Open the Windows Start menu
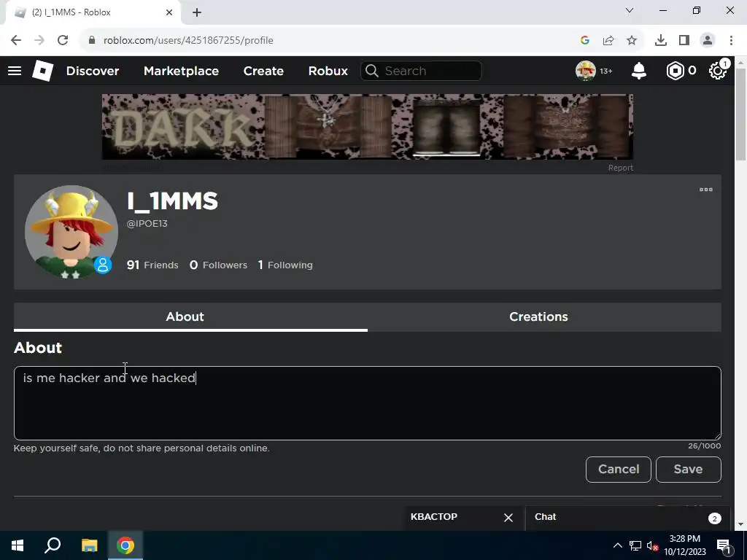 tap(18, 545)
